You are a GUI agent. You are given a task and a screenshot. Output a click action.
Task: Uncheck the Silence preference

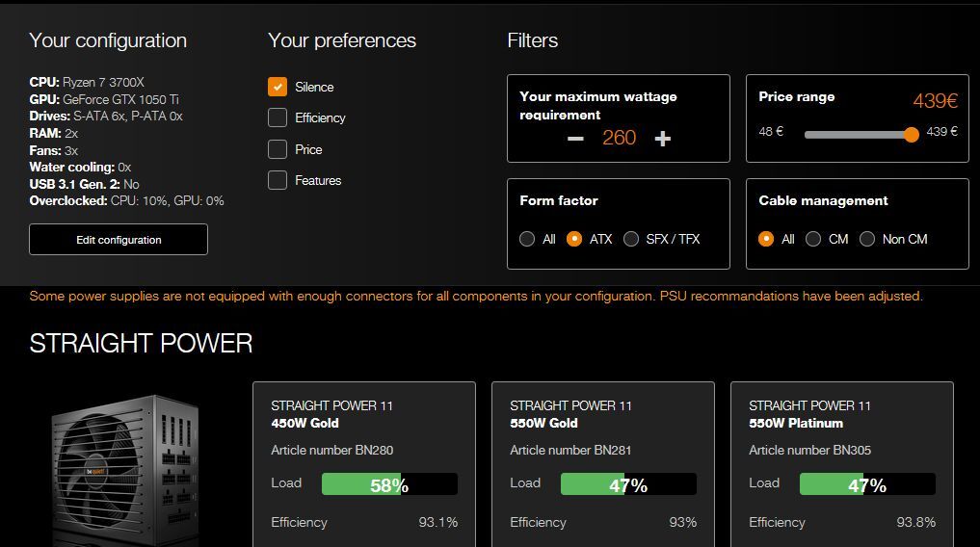point(278,87)
